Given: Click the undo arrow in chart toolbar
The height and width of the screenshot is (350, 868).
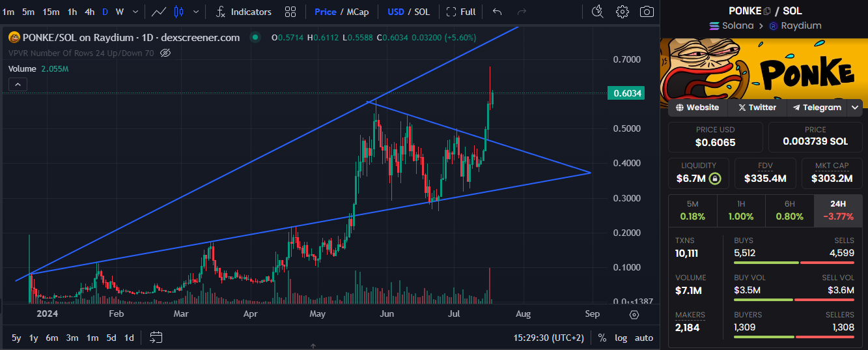Looking at the screenshot, I should (x=497, y=12).
